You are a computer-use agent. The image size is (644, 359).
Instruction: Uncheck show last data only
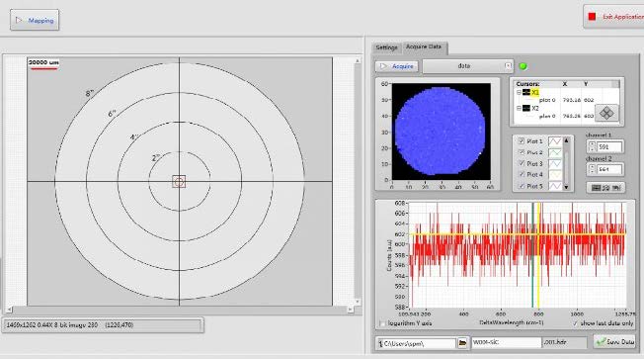pyautogui.click(x=575, y=323)
